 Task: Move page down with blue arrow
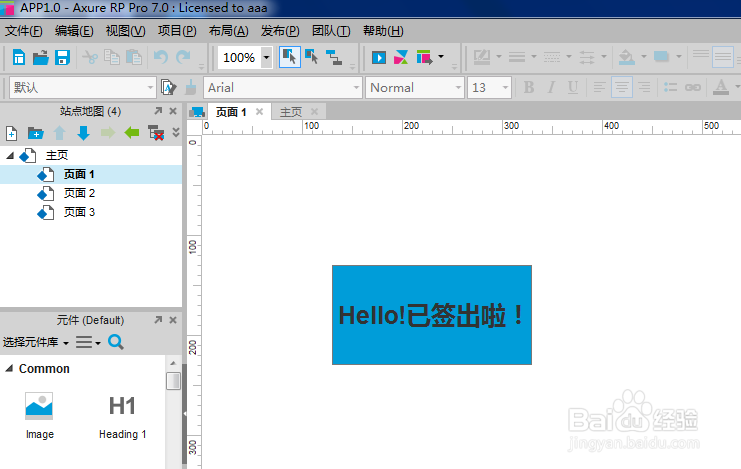point(84,133)
